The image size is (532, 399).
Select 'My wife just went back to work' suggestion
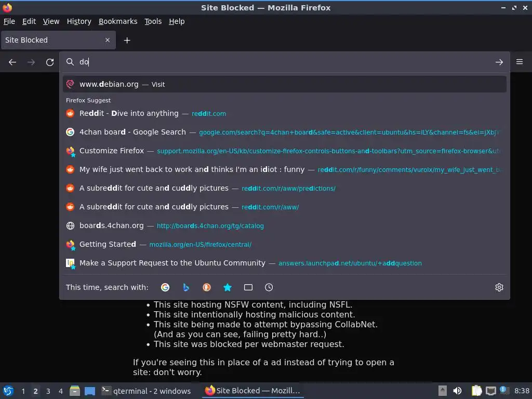(284, 169)
